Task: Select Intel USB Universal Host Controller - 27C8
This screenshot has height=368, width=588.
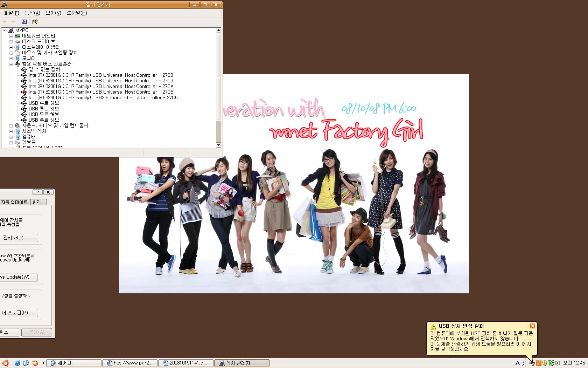Action: (x=101, y=75)
